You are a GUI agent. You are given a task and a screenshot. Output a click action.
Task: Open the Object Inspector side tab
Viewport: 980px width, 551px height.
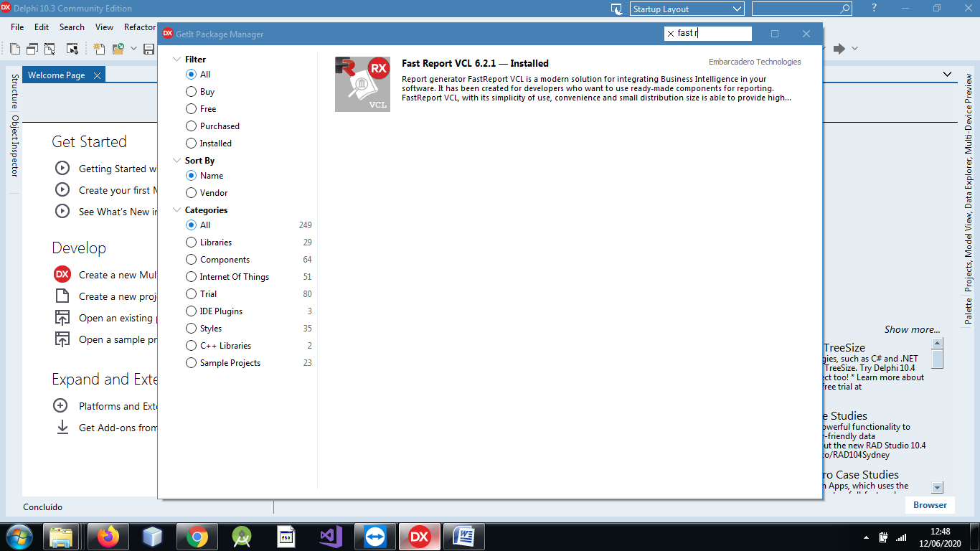(x=14, y=146)
